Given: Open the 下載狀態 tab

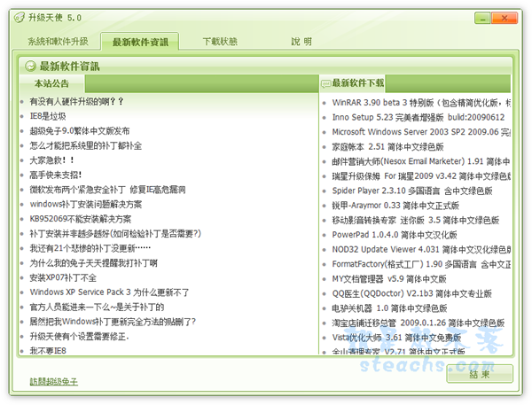Looking at the screenshot, I should click(220, 42).
